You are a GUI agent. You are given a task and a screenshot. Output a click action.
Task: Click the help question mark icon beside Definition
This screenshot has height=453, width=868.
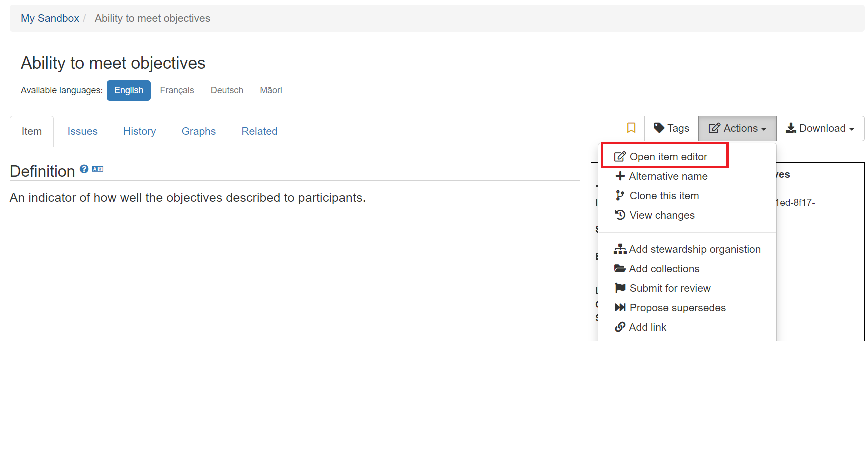(84, 169)
